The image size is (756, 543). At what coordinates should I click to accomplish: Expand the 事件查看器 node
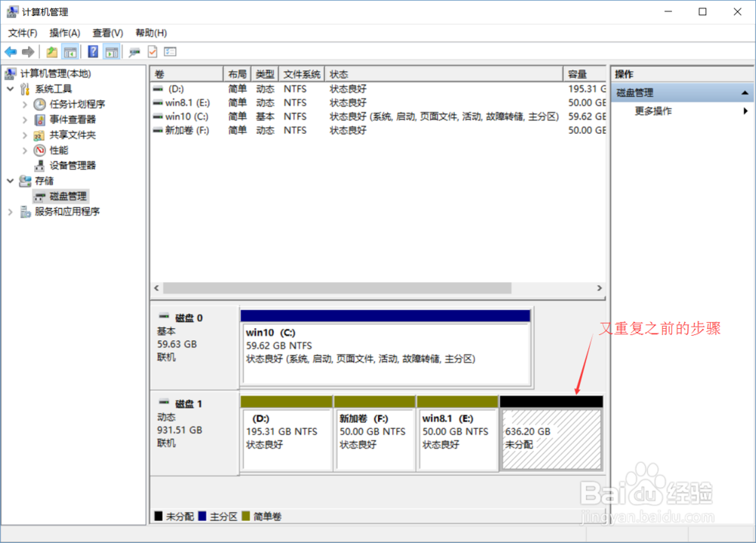[x=25, y=119]
